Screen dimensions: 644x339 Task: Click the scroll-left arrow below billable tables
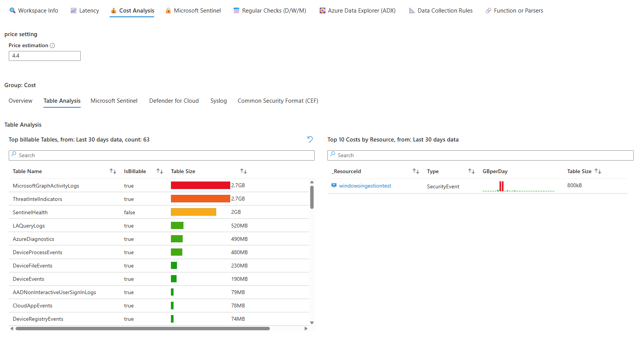tap(12, 329)
